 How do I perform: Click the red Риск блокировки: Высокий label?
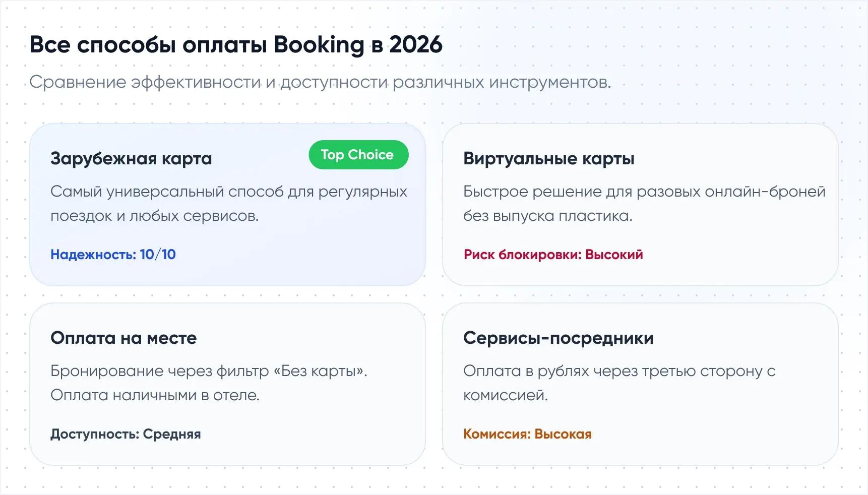[x=553, y=255]
